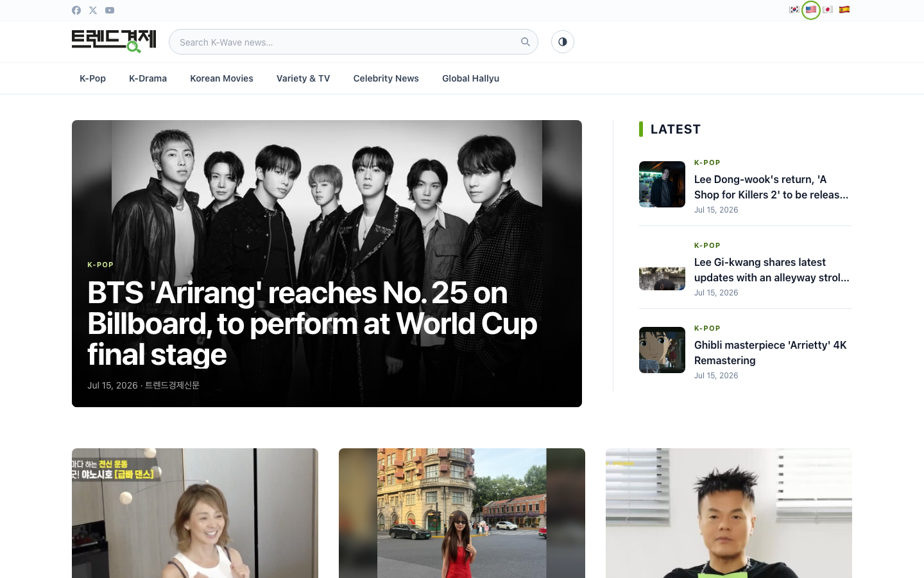
Task: Click Lee Dong-wook article thumbnail
Action: [x=662, y=184]
